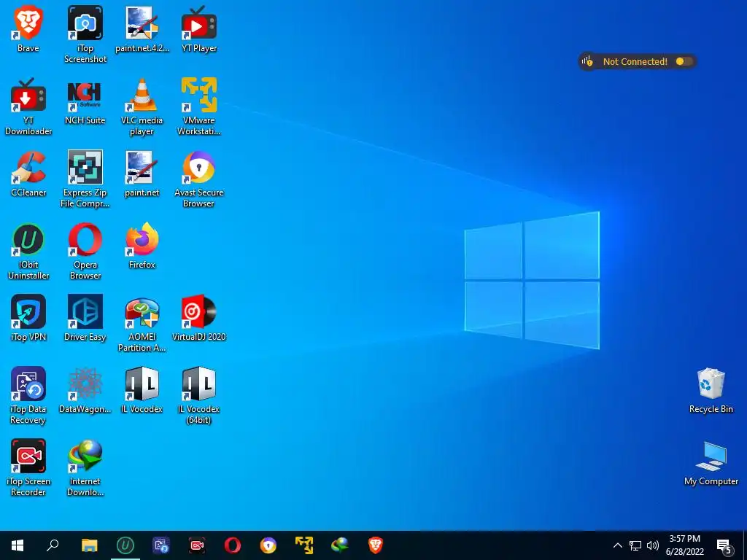Select VLC media player icon
This screenshot has height=560, width=747.
pos(142,106)
